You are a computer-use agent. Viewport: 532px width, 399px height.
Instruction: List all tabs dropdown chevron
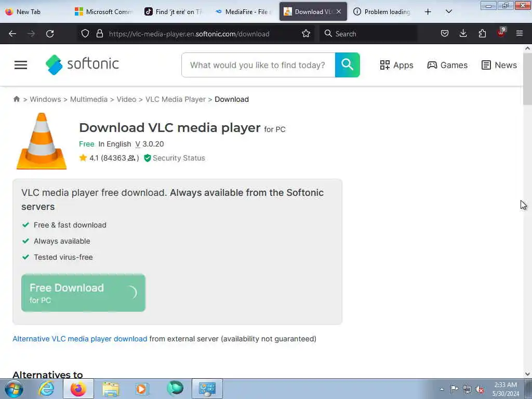point(448,11)
